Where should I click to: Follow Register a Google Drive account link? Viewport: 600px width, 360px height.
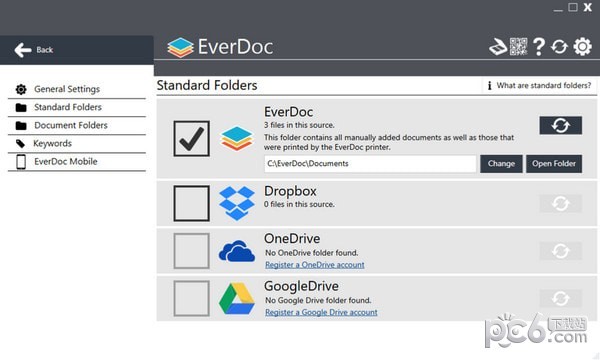tap(321, 312)
